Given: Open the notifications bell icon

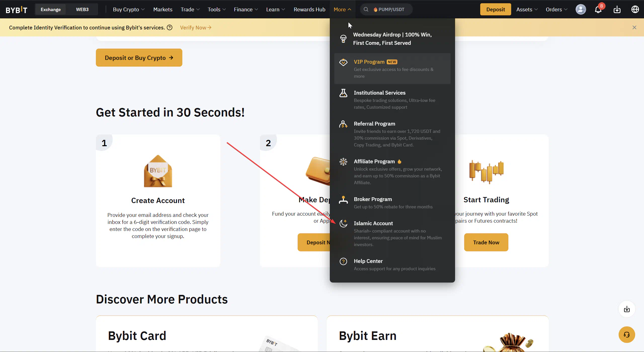Looking at the screenshot, I should click(598, 10).
